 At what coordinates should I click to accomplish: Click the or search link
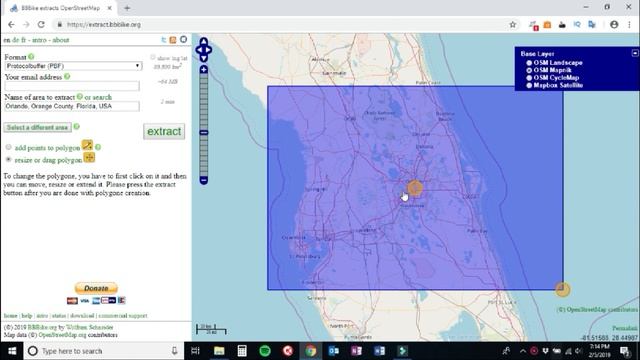[98, 97]
